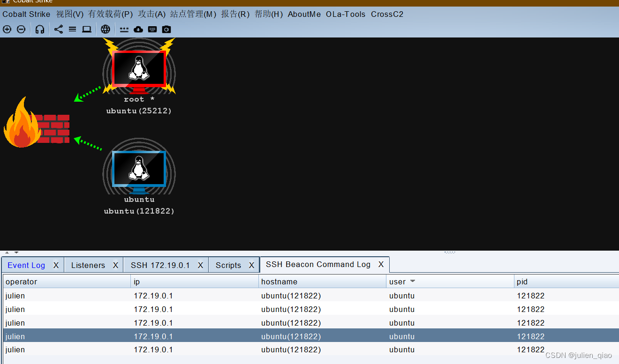Switch to the Event Log tab
The image size is (619, 364).
[x=26, y=265]
